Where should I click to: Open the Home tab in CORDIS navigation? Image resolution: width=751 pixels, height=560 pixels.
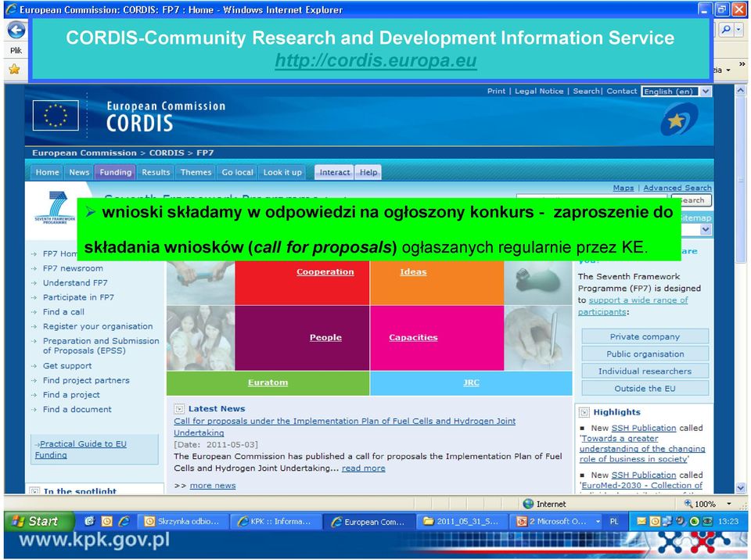point(48,172)
